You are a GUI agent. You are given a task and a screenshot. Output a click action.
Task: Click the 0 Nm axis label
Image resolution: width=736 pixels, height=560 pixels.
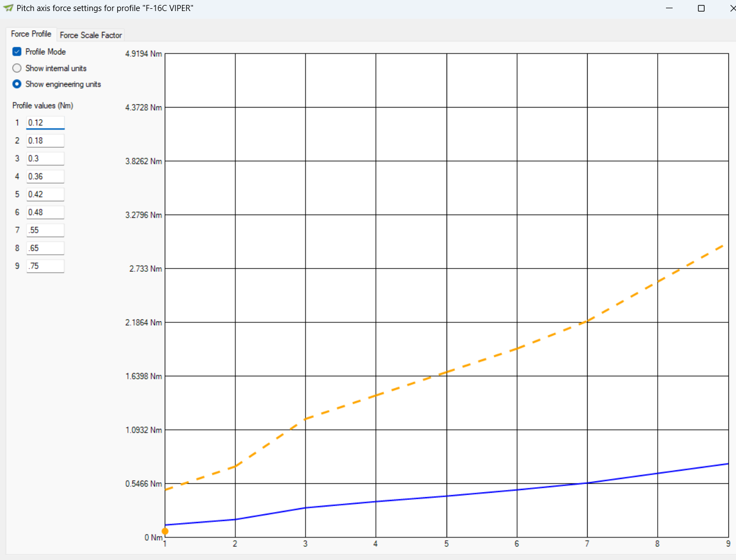click(x=153, y=538)
